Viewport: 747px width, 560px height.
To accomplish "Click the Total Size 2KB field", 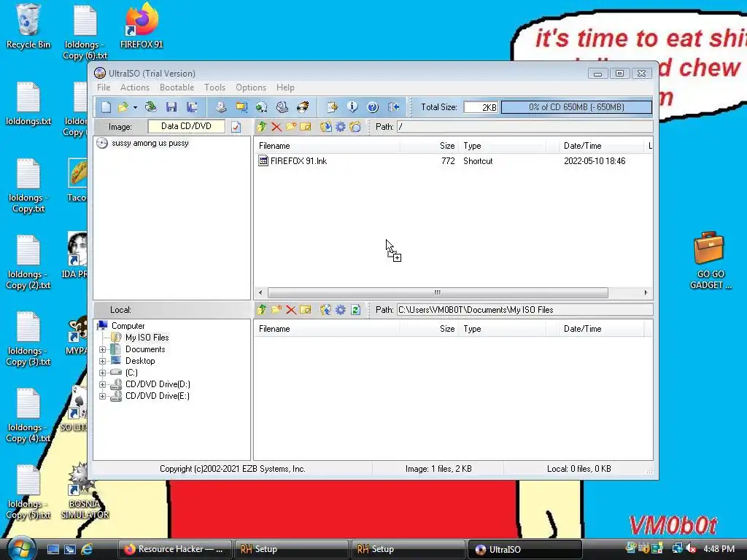I will tap(481, 107).
